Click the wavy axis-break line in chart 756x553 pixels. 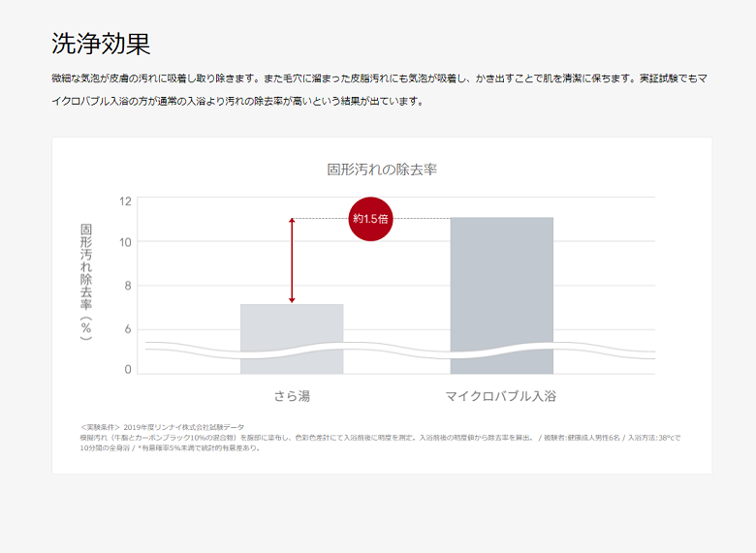pyautogui.click(x=399, y=349)
